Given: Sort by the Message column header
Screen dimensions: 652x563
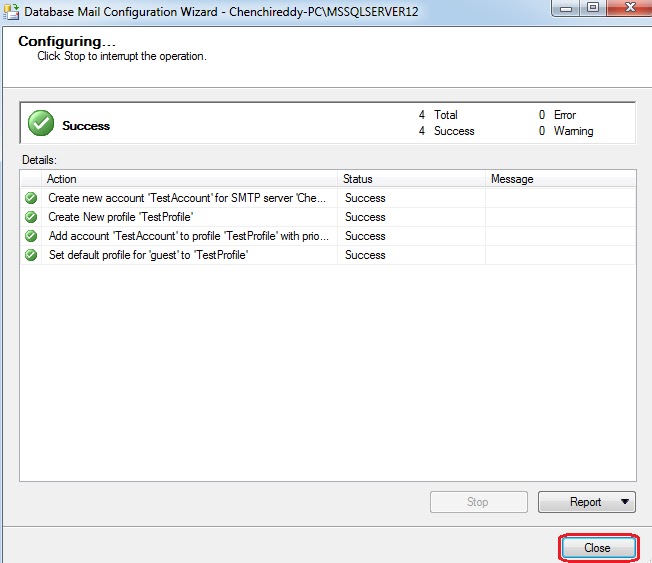Looking at the screenshot, I should pyautogui.click(x=561, y=179).
